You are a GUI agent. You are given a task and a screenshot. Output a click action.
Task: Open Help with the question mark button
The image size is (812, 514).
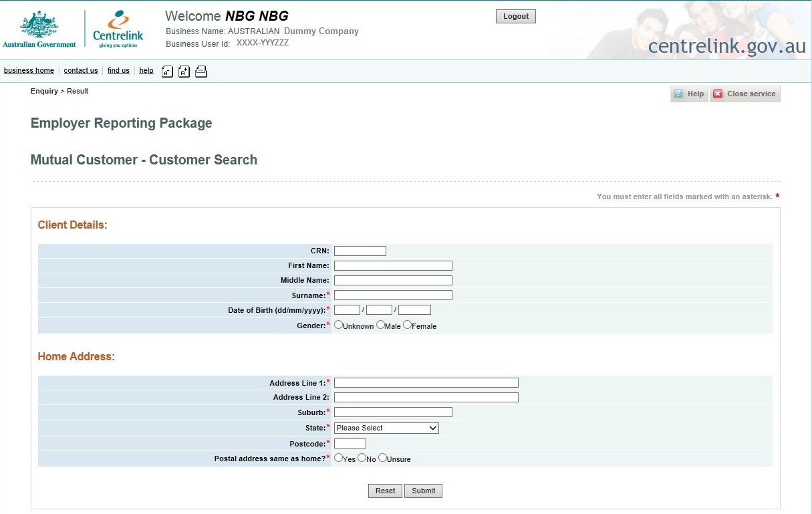pos(689,94)
